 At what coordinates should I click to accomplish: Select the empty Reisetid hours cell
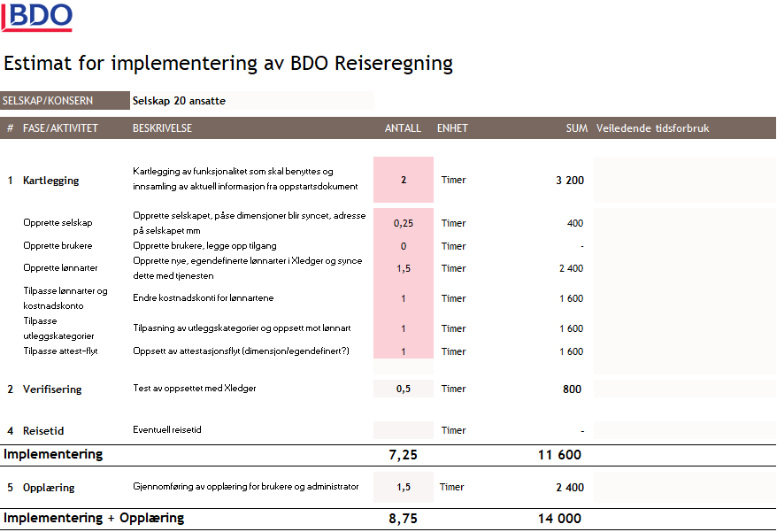[x=404, y=430]
